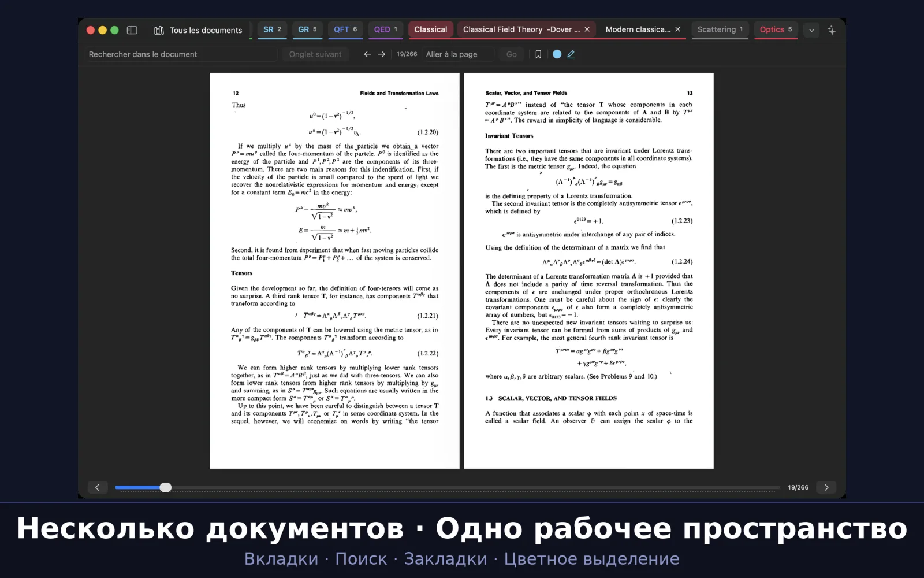Screen dimensions: 924x578
Task: Open the Optics tab group
Action: pos(776,29)
